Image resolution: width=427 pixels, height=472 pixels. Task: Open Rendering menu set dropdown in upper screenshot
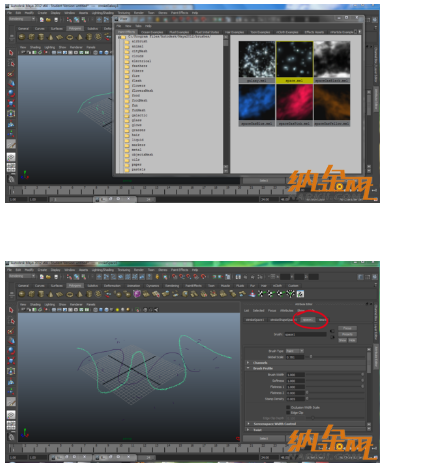point(22,19)
